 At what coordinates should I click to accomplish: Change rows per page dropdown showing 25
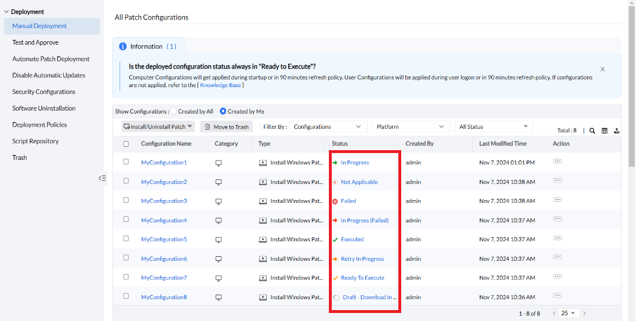point(568,313)
